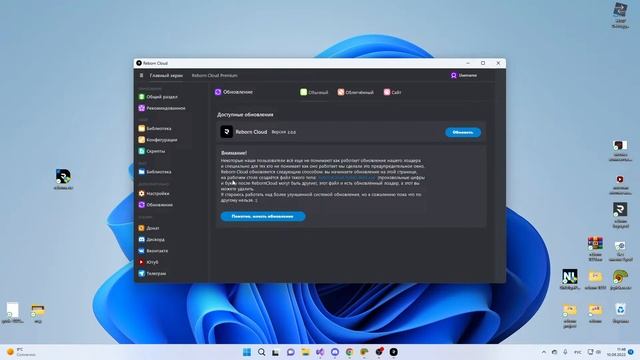The image size is (640, 360).
Task: Open the Телеграм sidebar link
Action: [x=152, y=273]
